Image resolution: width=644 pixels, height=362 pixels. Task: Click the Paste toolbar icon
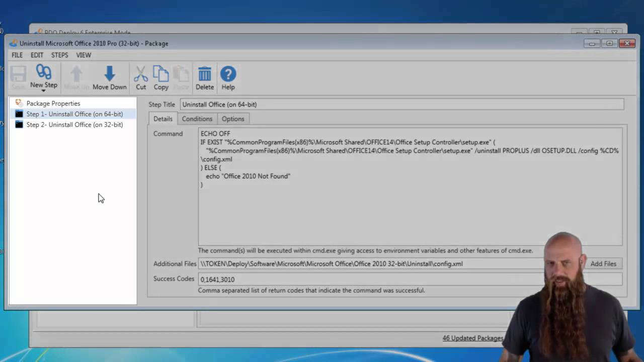coord(181,74)
